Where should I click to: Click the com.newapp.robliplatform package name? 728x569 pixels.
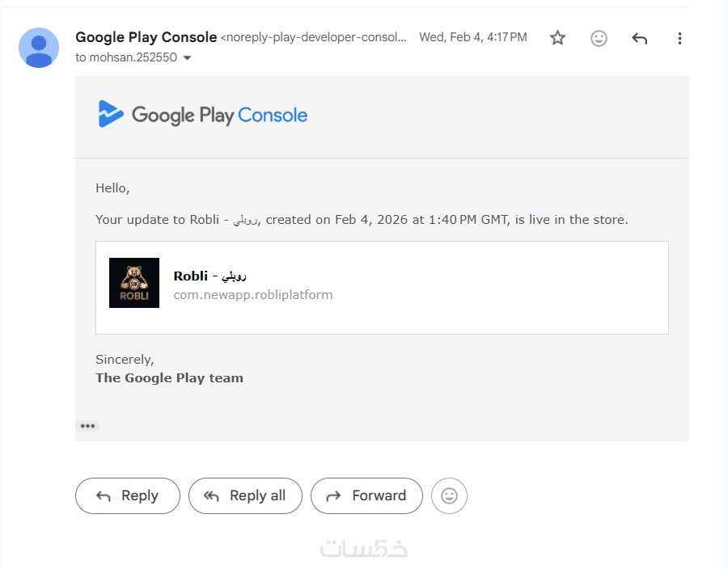(253, 295)
